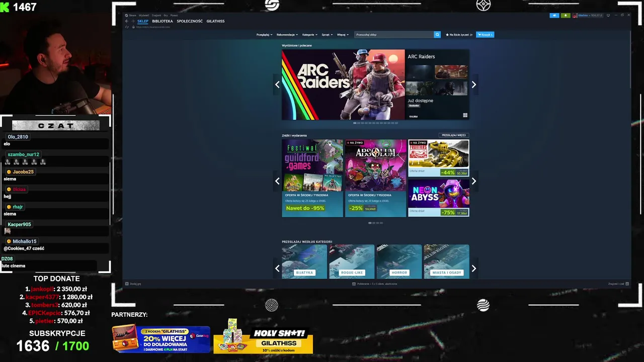Open the HORROR category tile
Viewport: 644px width, 362px height.
[399, 261]
